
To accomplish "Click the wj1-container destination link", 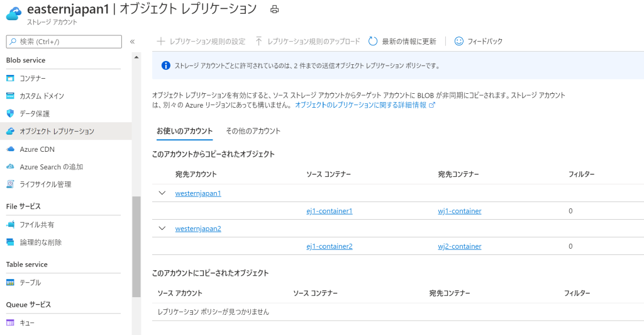I will click(459, 211).
